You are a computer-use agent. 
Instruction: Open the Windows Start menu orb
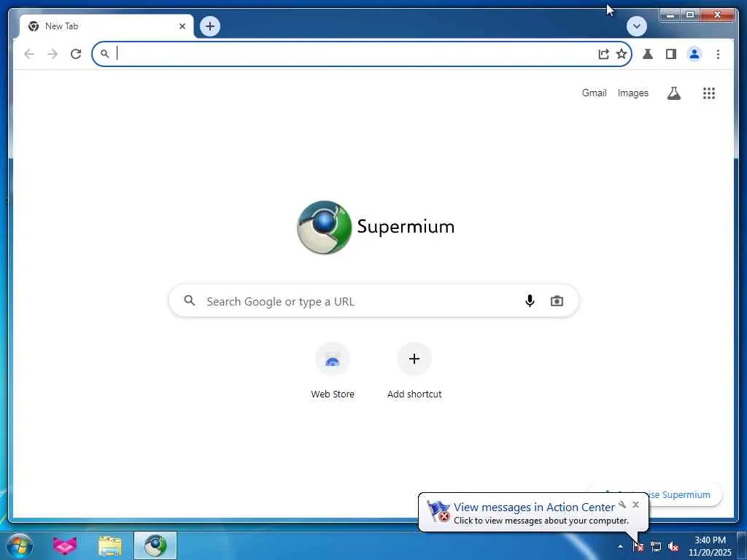(20, 545)
